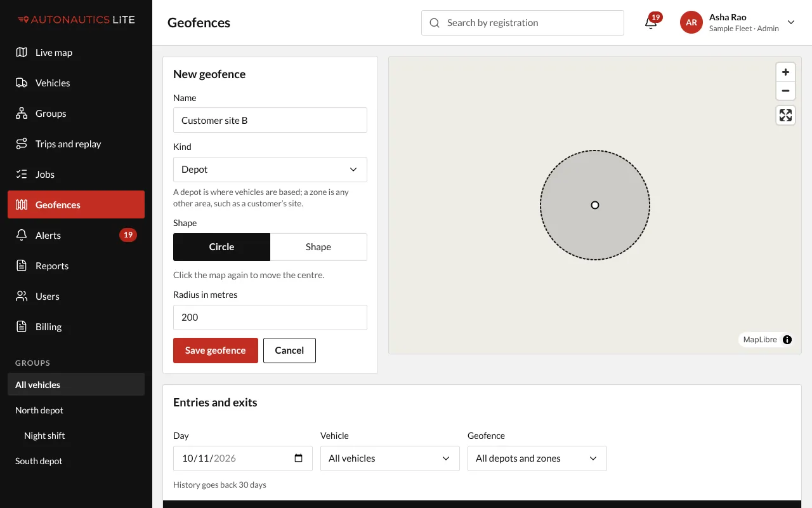Image resolution: width=812 pixels, height=508 pixels.
Task: Open Groups page from sidebar
Action: (x=76, y=113)
